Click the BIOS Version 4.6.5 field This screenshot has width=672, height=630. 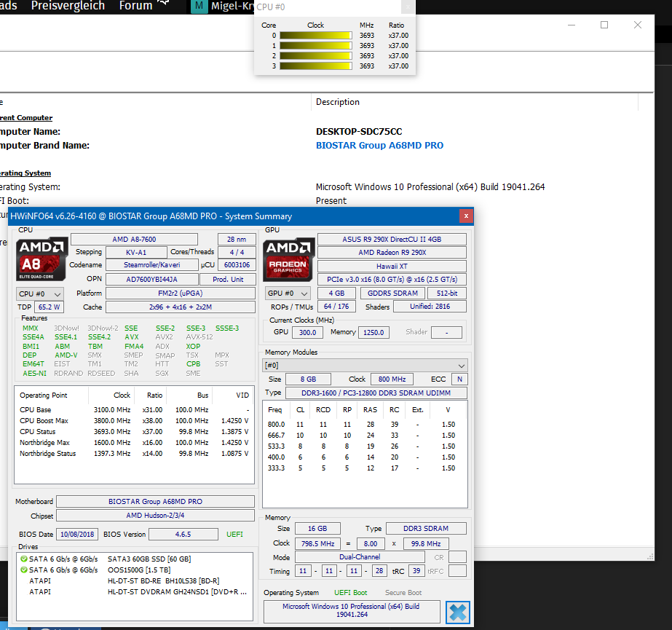pyautogui.click(x=183, y=535)
